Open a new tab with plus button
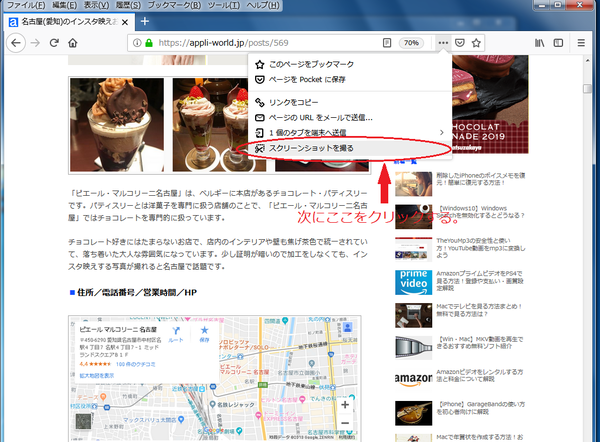Viewport: 600px width, 442px height. pyautogui.click(x=145, y=21)
